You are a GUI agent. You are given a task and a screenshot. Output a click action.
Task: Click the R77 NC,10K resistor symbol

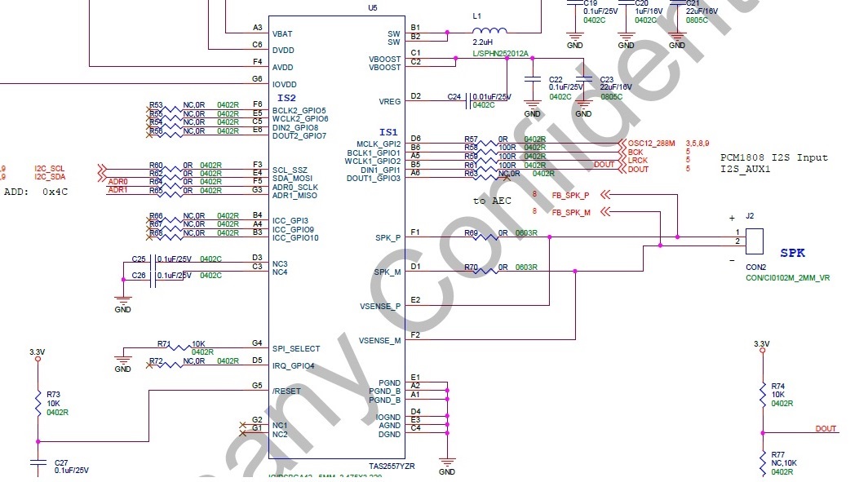(x=763, y=464)
